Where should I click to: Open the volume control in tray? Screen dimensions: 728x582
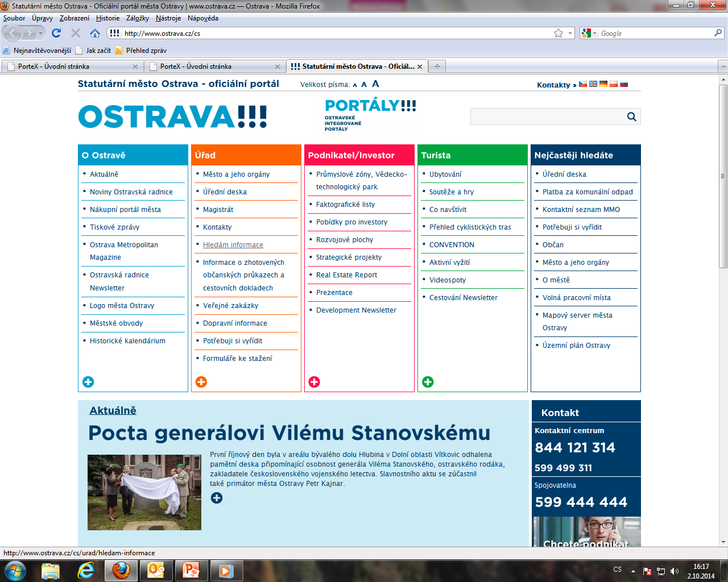(675, 571)
